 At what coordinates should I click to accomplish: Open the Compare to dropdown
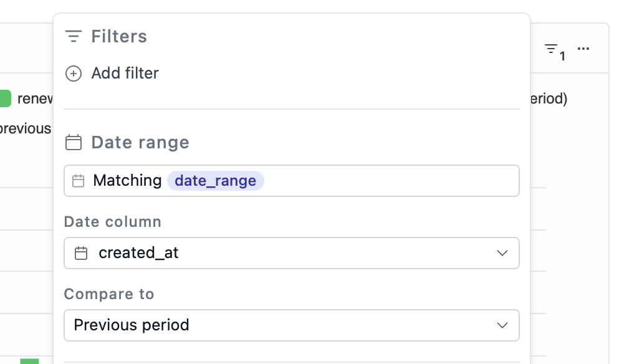point(292,325)
